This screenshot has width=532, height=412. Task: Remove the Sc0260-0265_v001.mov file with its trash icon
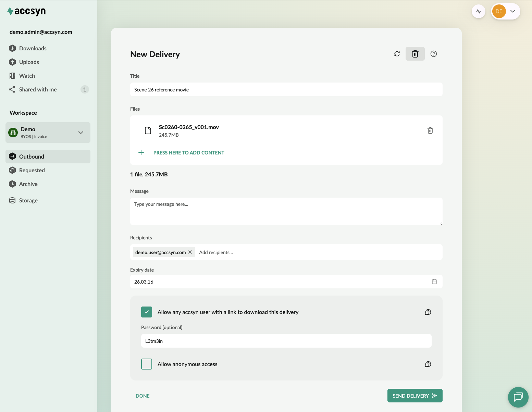pos(430,130)
